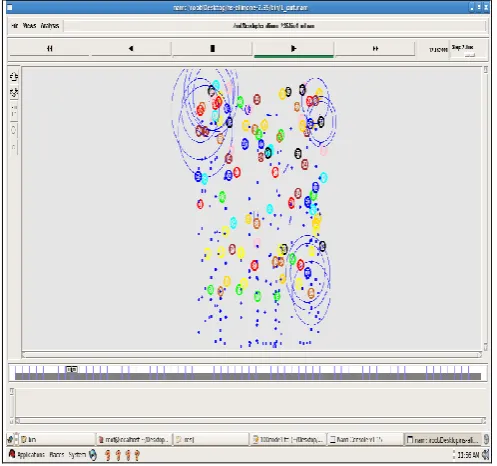497x466 pixels.
Task: Open the System menu
Action: click(x=77, y=454)
